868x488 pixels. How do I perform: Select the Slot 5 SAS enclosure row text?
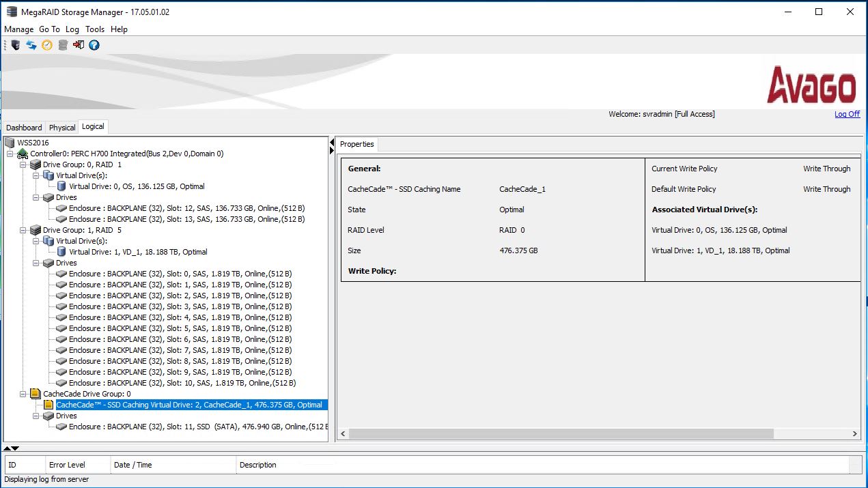180,328
